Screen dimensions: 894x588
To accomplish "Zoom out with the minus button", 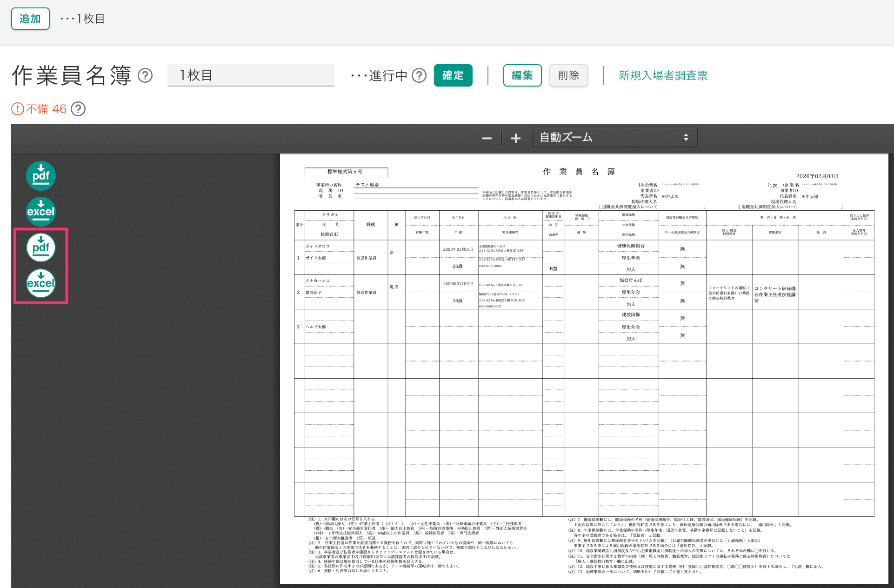I will 487,138.
